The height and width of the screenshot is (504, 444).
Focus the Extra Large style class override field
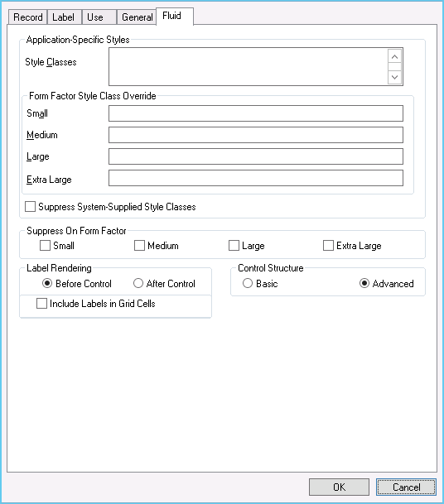[x=256, y=178]
